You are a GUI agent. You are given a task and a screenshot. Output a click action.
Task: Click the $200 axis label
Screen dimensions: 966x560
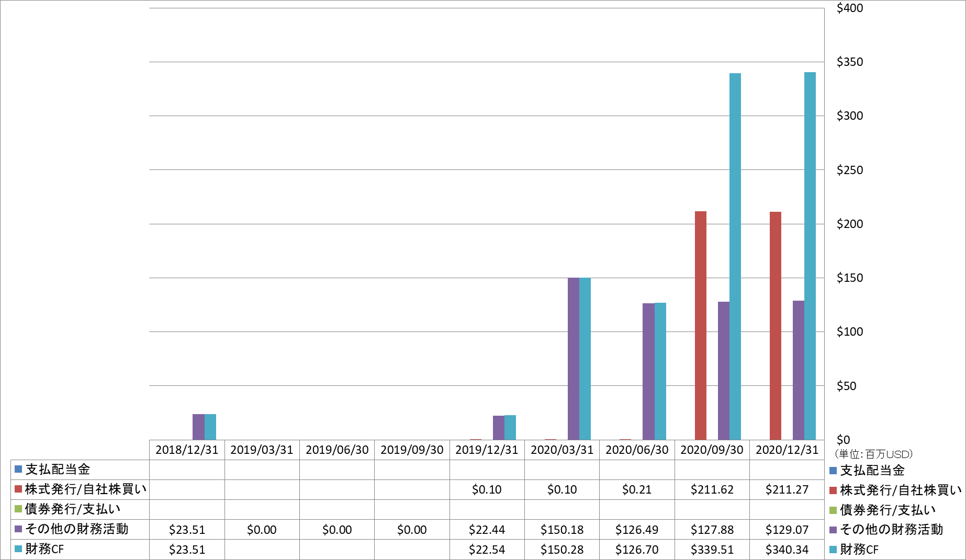(x=850, y=224)
